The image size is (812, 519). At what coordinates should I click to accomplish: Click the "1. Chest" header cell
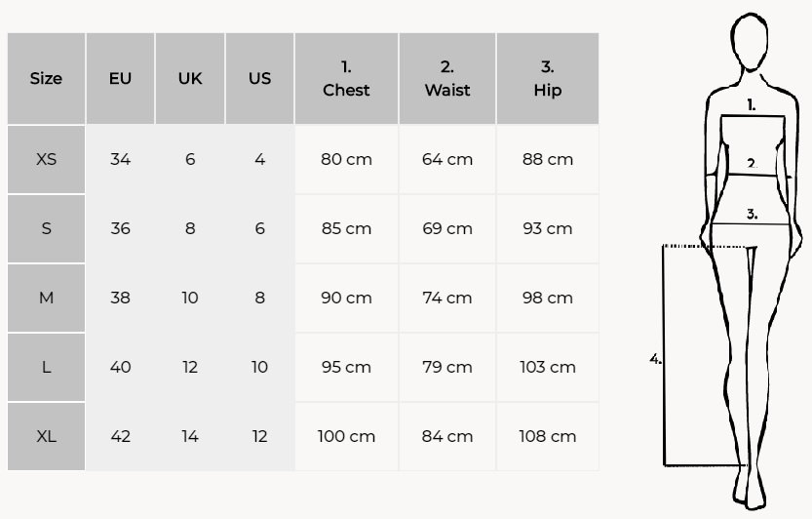[x=346, y=79]
